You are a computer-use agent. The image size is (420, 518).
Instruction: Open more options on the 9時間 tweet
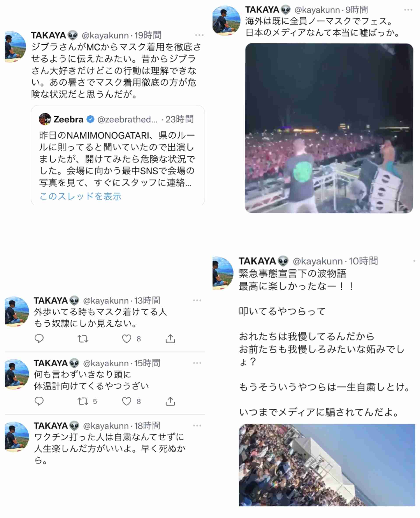(408, 10)
